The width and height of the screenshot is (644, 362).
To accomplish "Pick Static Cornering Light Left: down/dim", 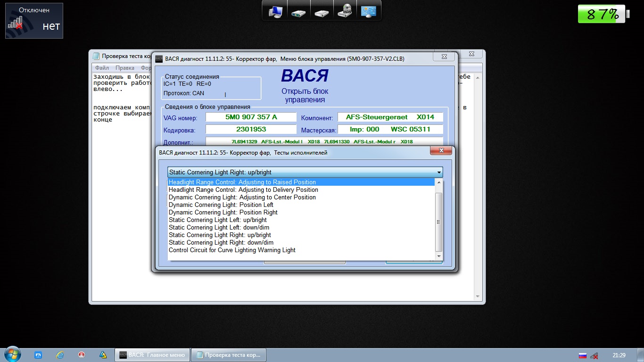I will click(219, 228).
